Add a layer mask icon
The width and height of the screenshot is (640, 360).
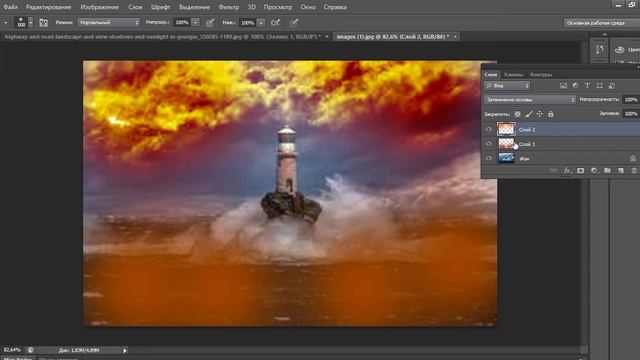(x=580, y=171)
